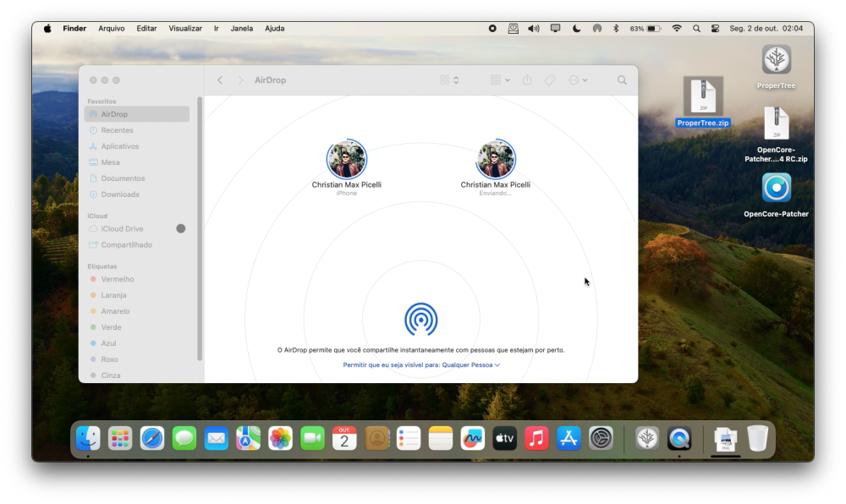Open Finder from the Dock

[88, 438]
